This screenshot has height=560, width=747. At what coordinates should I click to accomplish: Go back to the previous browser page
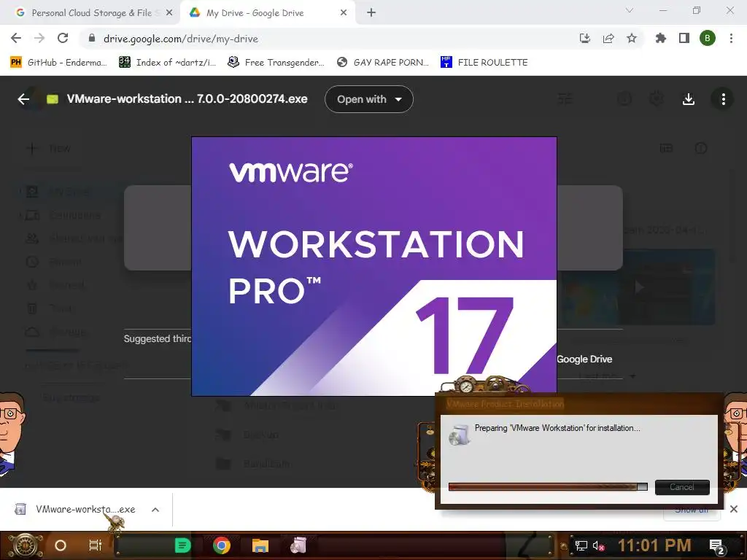[16, 39]
